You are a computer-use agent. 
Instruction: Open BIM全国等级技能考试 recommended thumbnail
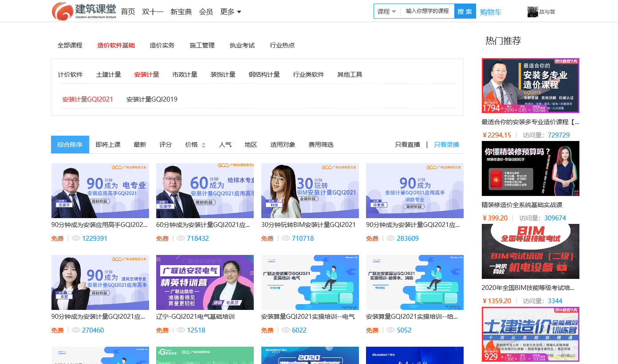click(x=531, y=251)
